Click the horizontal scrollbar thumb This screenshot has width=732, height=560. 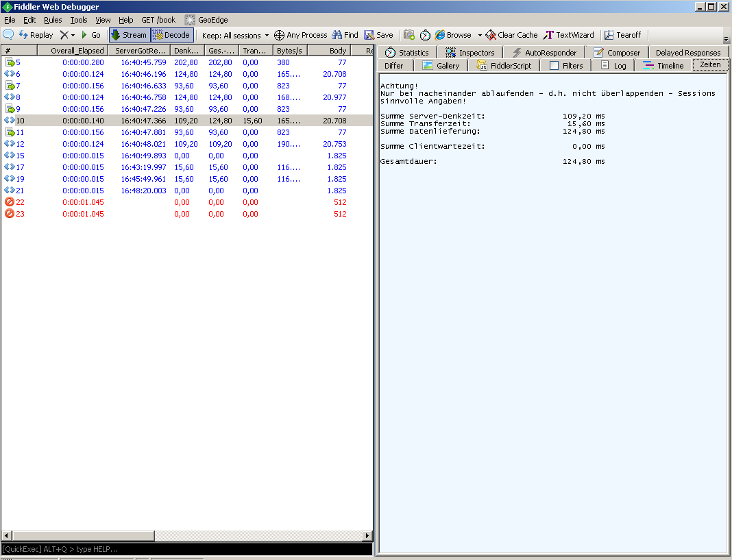click(x=83, y=535)
